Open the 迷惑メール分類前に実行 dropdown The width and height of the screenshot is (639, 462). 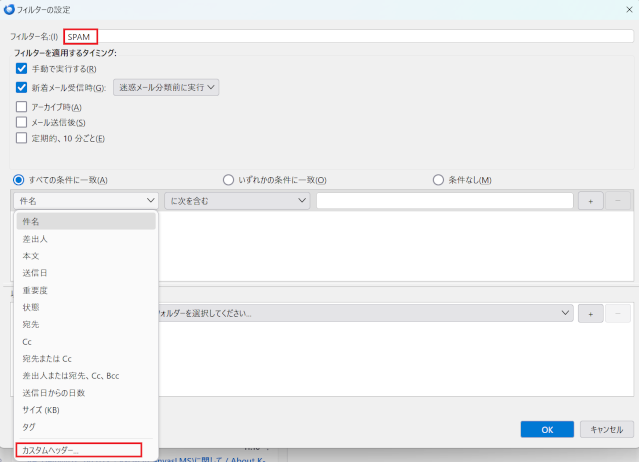point(166,87)
